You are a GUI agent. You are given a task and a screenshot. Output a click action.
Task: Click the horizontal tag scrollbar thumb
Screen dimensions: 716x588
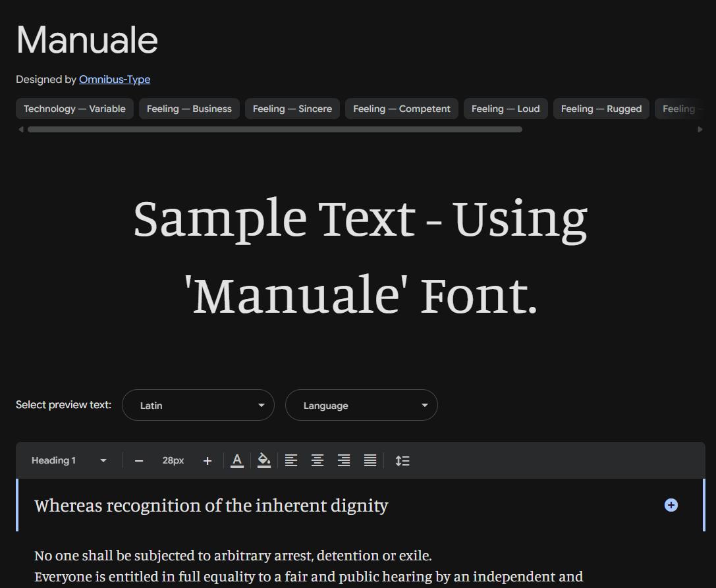[x=275, y=130]
